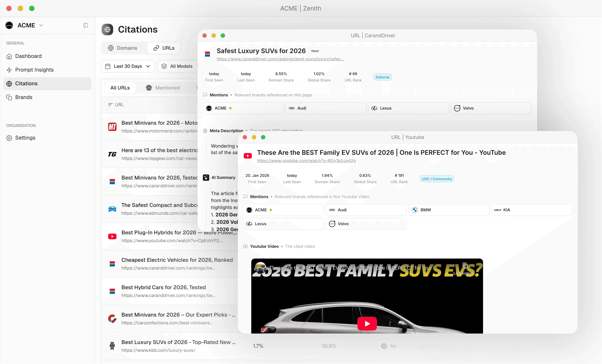Open the youtube.com watch link
The height and width of the screenshot is (364, 602).
[306, 160]
